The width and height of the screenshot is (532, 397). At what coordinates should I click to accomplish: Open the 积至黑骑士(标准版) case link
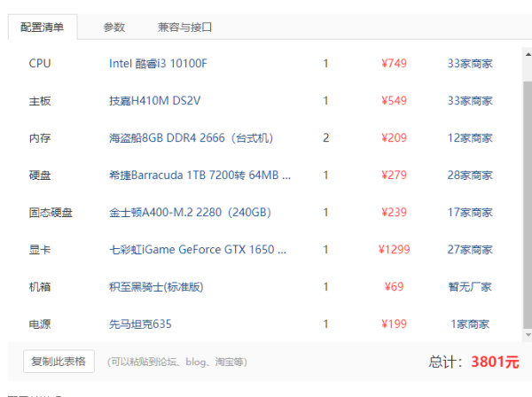156,287
